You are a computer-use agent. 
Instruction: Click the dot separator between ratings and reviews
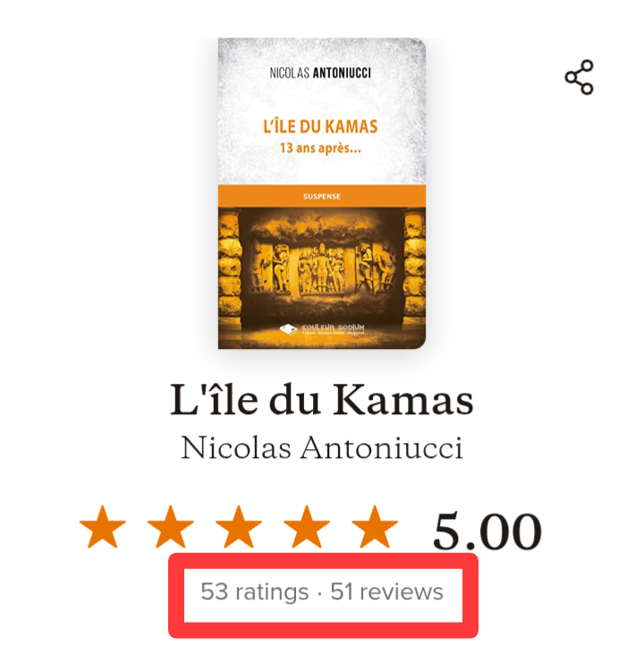click(x=319, y=594)
